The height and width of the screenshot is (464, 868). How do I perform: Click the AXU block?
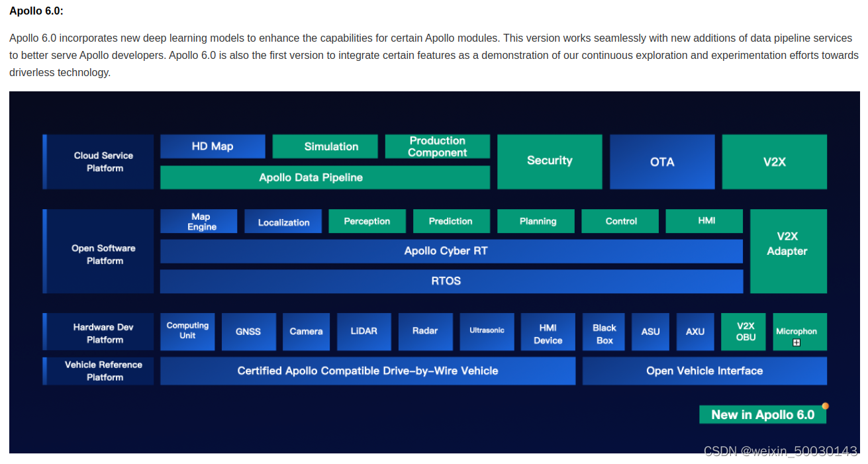pyautogui.click(x=695, y=332)
